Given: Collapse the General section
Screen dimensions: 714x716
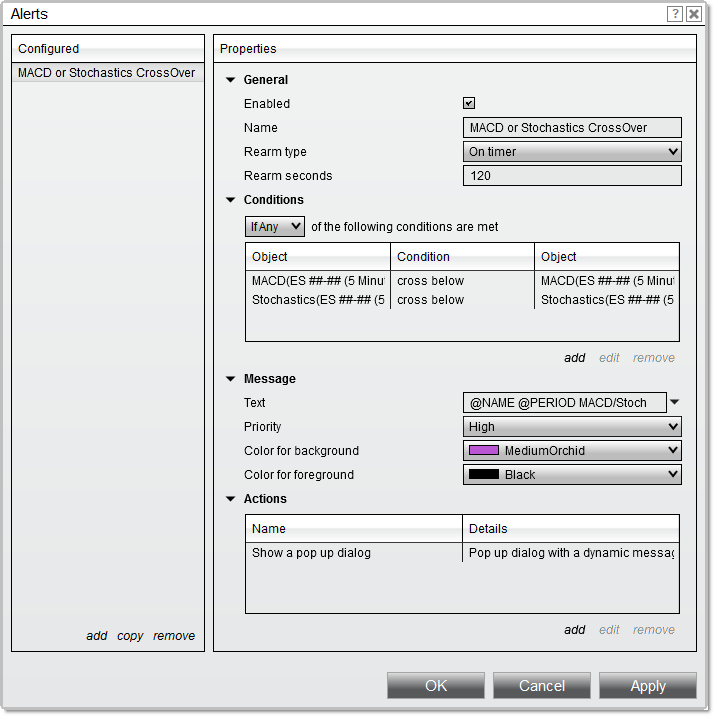Looking at the screenshot, I should 231,80.
